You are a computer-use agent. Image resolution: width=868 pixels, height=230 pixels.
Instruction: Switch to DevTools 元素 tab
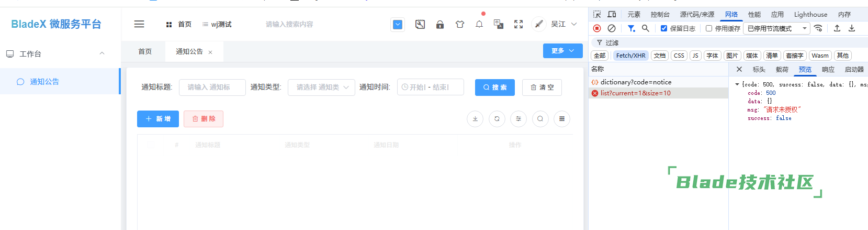(634, 15)
